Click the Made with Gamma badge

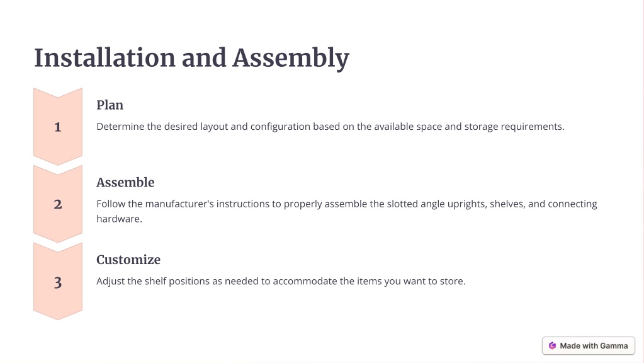click(x=588, y=346)
